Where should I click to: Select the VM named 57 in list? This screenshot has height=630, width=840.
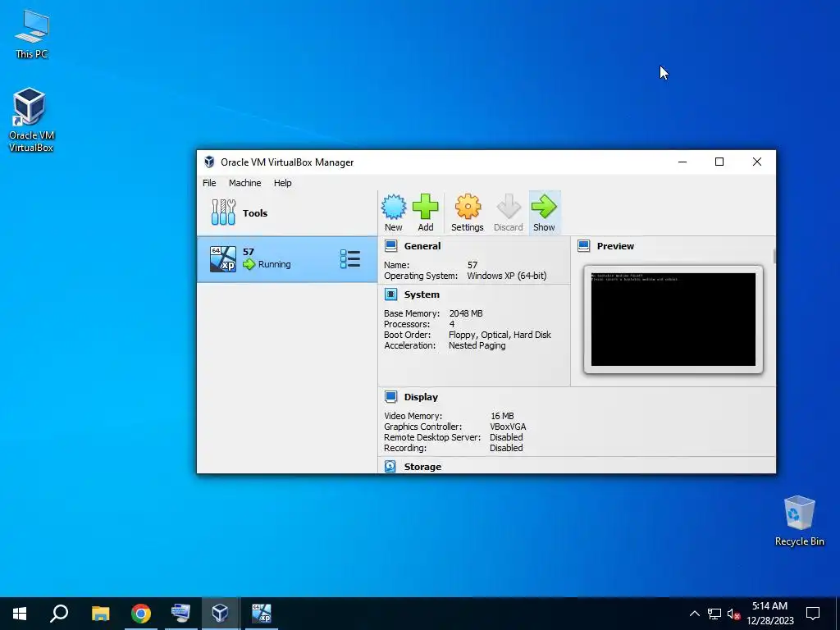(x=287, y=259)
